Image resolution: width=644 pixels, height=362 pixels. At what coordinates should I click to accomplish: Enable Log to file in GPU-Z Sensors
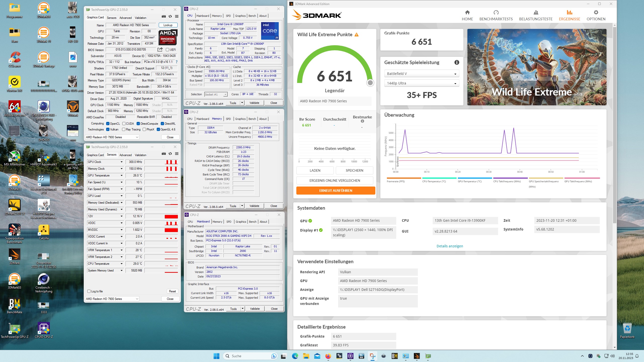89,291
